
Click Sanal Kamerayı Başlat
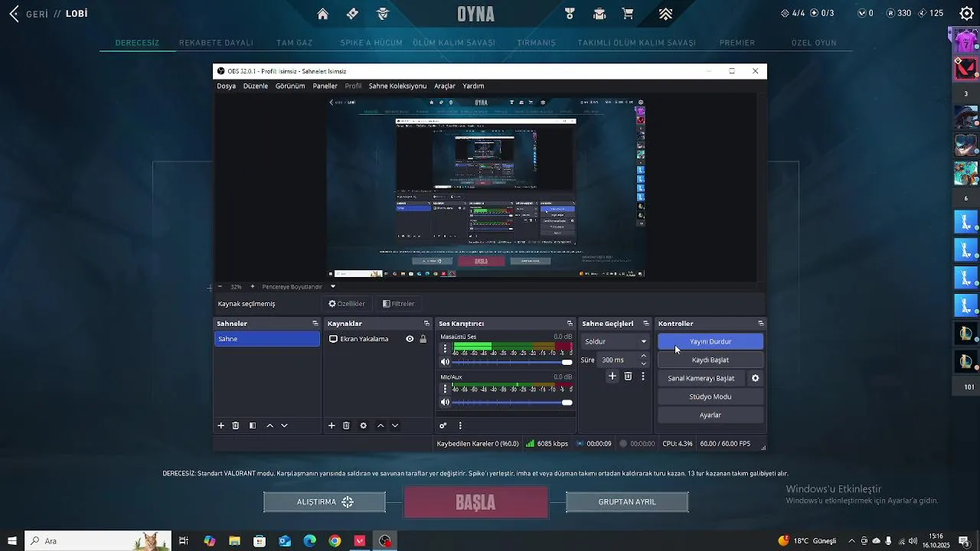[x=701, y=378]
